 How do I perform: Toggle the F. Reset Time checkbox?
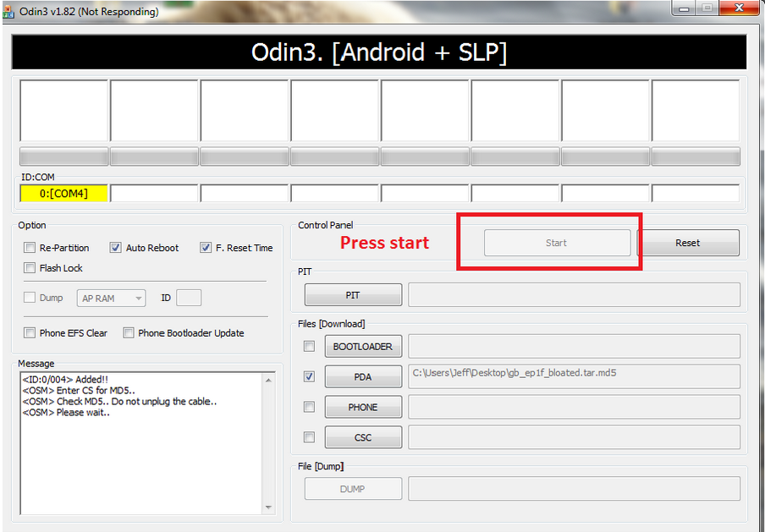pos(206,248)
